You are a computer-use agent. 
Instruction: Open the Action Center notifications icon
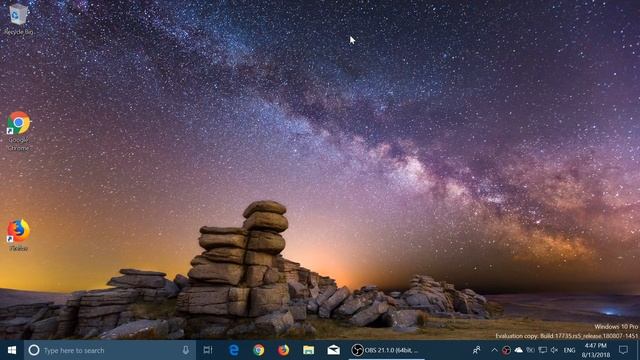pyautogui.click(x=623, y=350)
